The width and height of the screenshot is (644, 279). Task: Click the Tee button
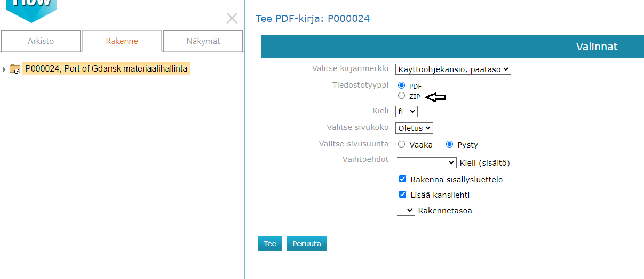coord(270,244)
